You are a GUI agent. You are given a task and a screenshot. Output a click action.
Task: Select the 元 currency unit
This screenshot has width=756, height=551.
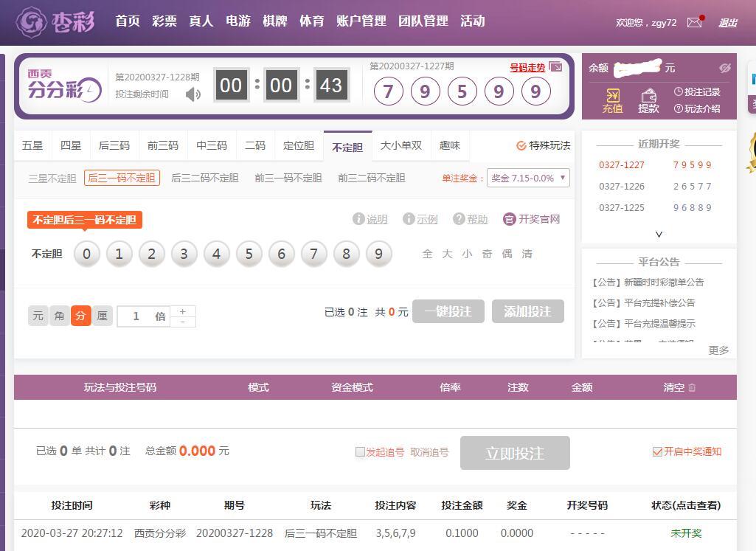tap(38, 316)
